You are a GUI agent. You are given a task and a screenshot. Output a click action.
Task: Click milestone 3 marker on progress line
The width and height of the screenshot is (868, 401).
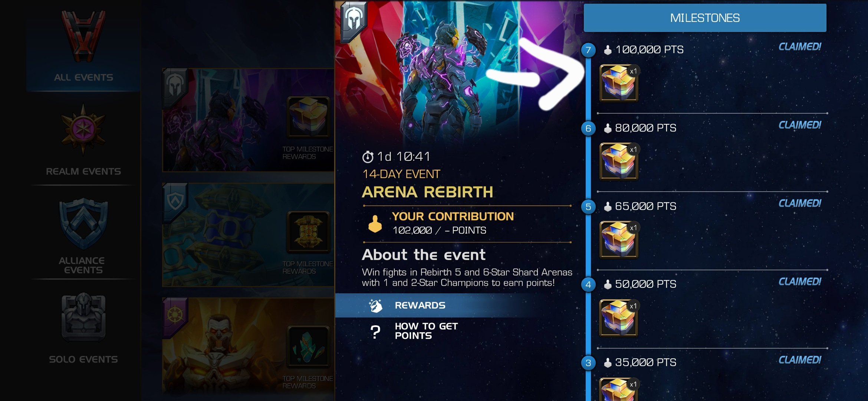pyautogui.click(x=588, y=363)
